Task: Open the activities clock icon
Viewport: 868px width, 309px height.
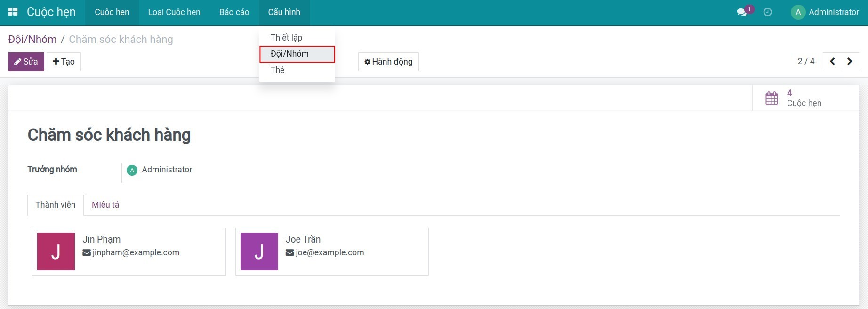Action: point(767,12)
